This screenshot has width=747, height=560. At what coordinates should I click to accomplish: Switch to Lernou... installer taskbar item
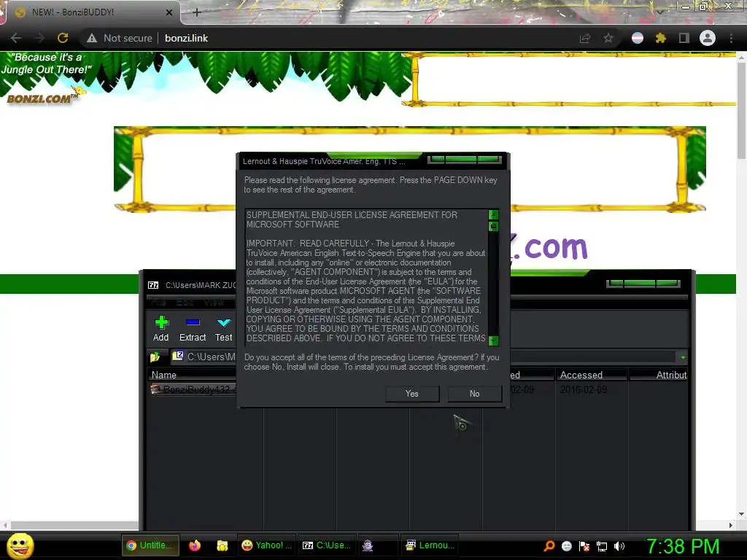click(430, 545)
